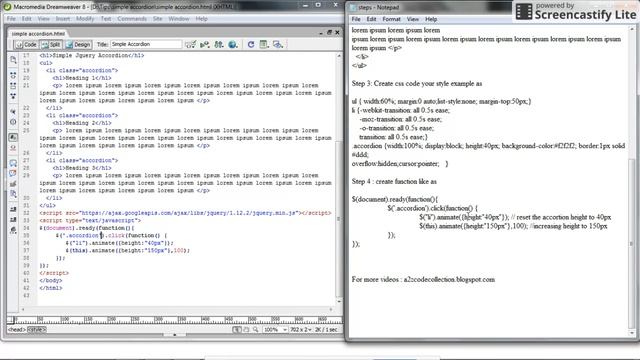This screenshot has width=640, height=360.
Task: Click the jQuery script src URL in code
Action: 189,213
